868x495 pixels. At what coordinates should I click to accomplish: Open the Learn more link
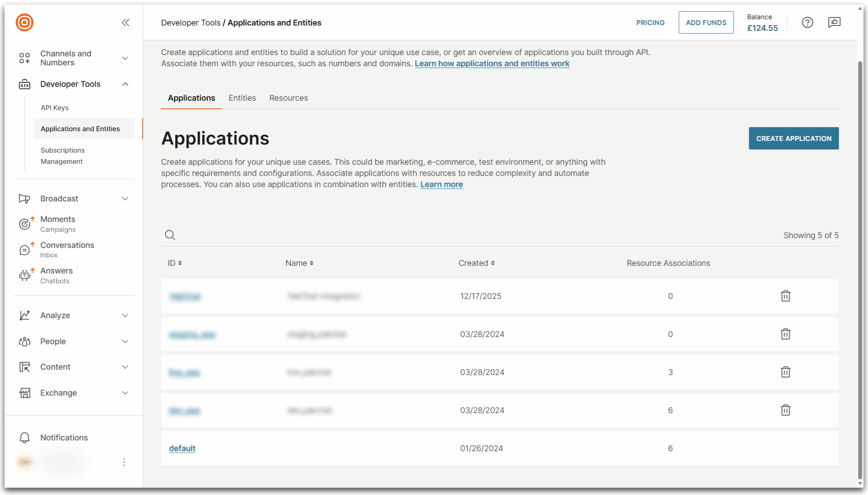pyautogui.click(x=441, y=184)
